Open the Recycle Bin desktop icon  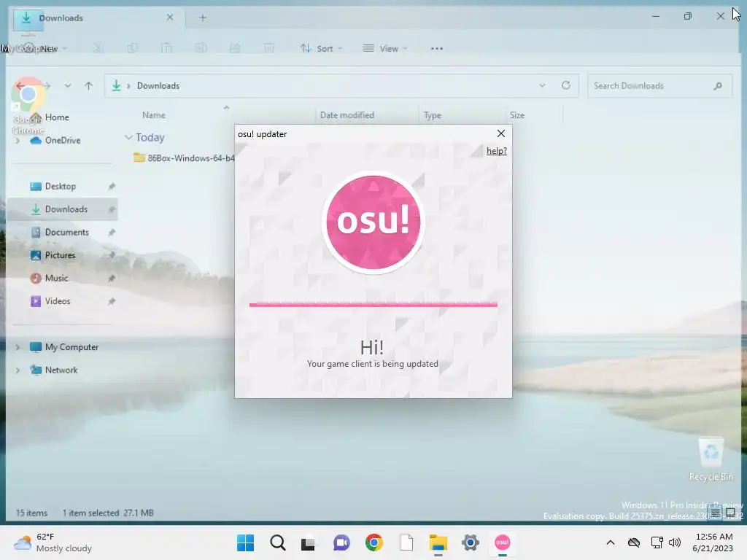click(x=711, y=459)
